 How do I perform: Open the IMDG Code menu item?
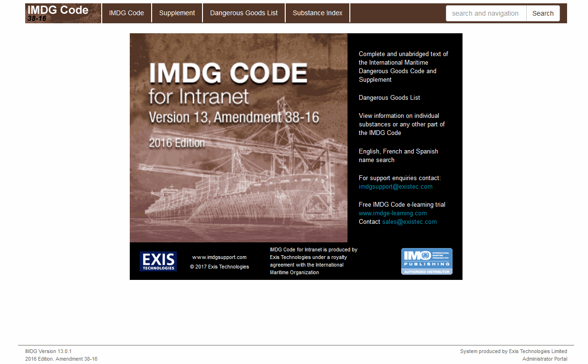[x=126, y=13]
